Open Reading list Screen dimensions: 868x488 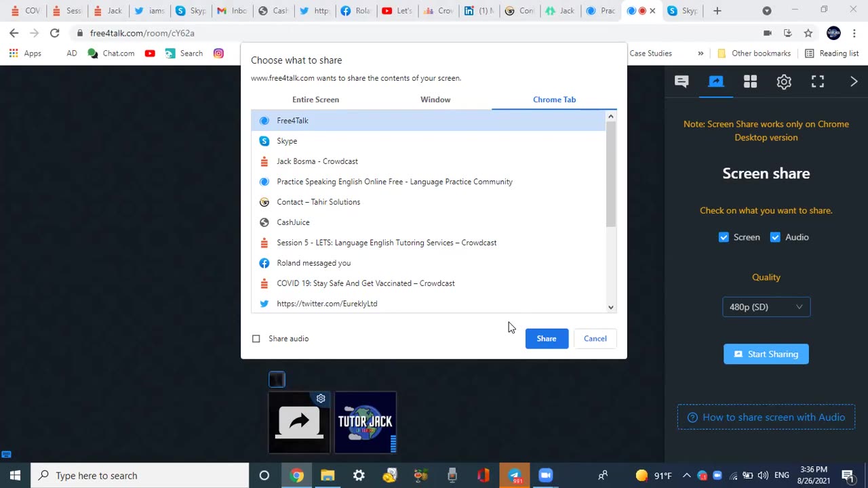point(831,54)
